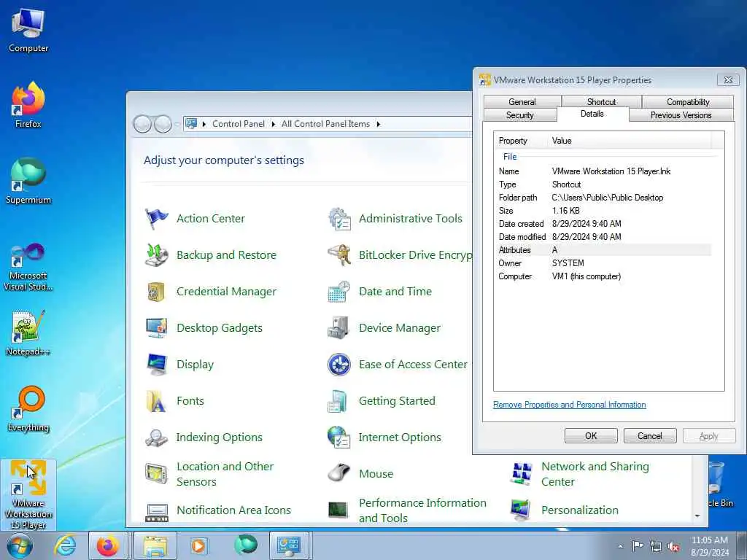Open Location and Other Sensors icon

[156, 474]
